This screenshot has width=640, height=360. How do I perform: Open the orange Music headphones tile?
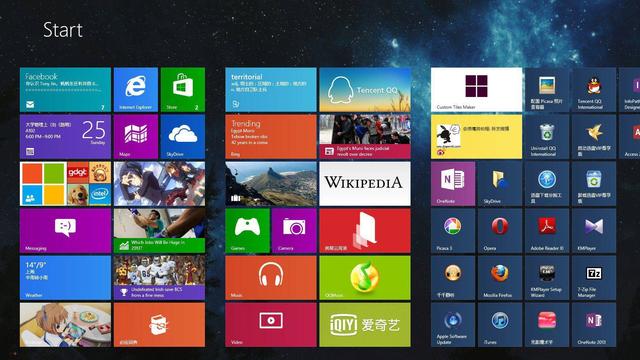pyautogui.click(x=271, y=278)
